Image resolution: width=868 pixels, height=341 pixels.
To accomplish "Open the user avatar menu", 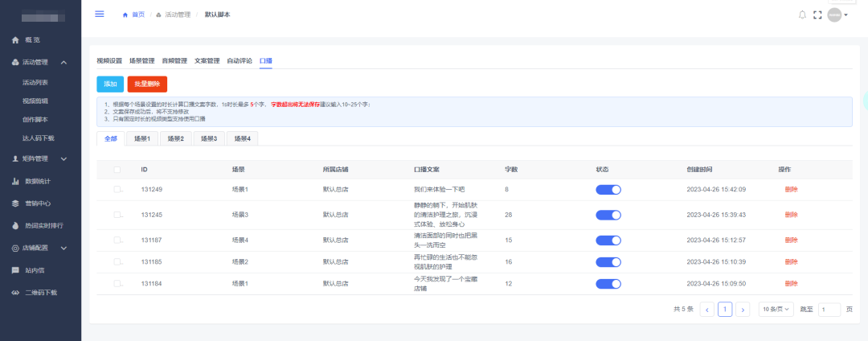I will (x=834, y=15).
